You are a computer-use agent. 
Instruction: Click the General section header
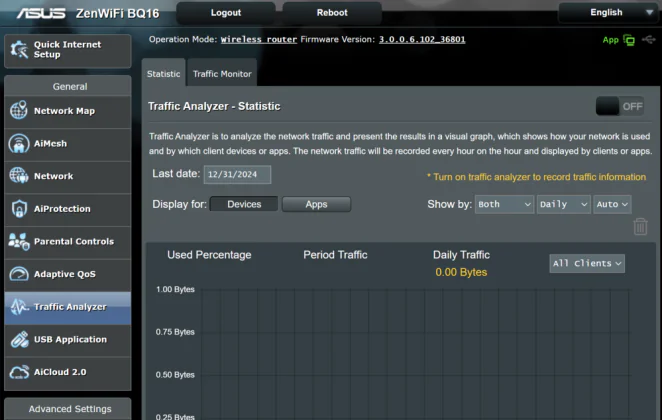(68, 86)
